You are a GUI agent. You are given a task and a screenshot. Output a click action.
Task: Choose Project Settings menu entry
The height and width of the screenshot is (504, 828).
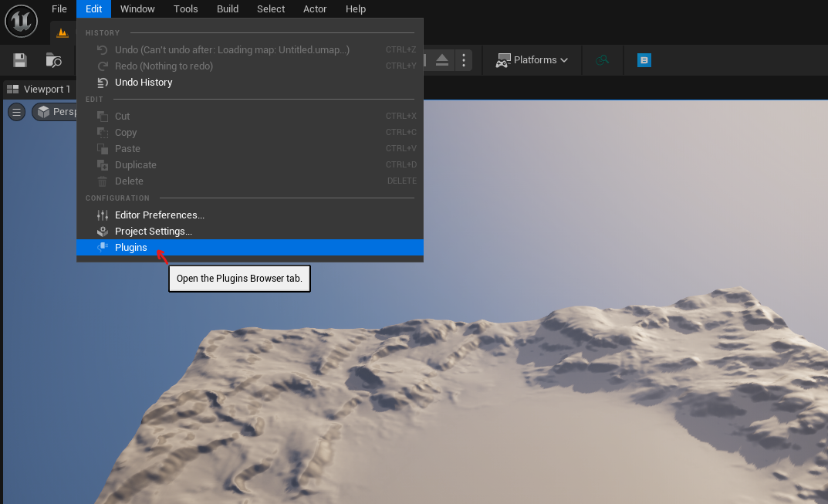[x=153, y=232]
